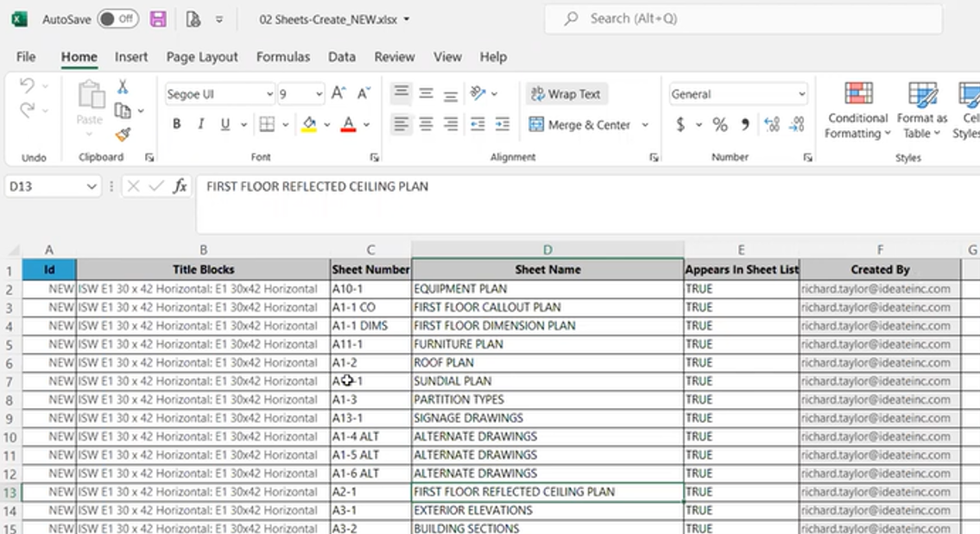Click the Percent Style icon

[x=720, y=125]
